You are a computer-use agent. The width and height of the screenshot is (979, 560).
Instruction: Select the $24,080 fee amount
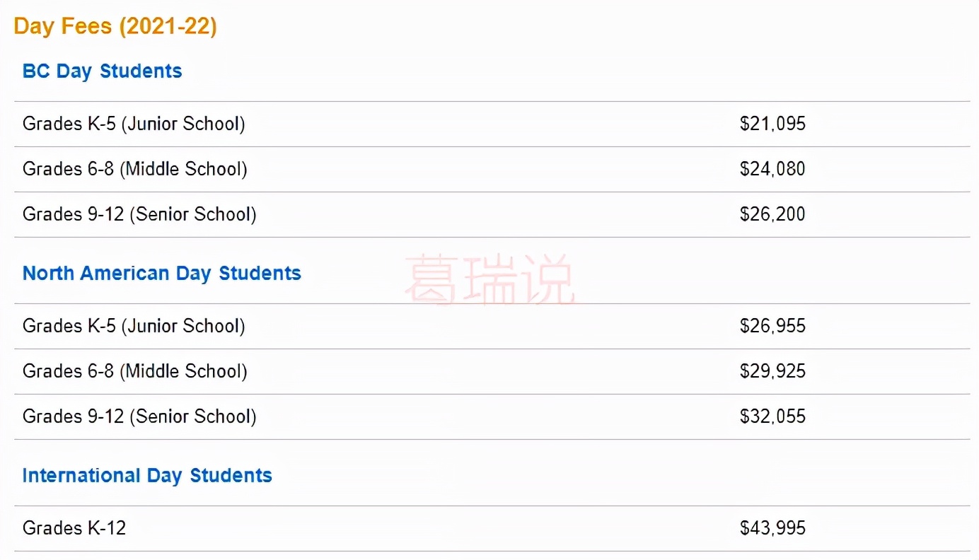coord(772,170)
